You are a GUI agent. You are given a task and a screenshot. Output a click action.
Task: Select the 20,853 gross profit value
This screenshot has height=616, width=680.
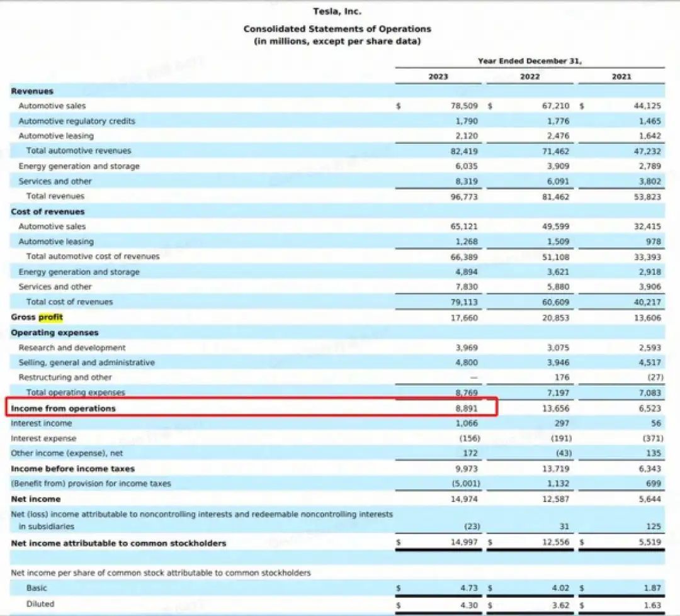556,318
